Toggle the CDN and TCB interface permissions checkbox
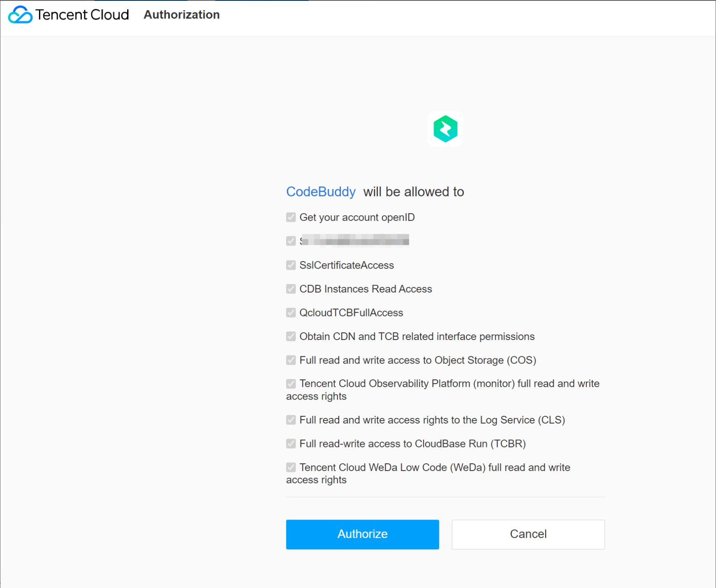Image resolution: width=716 pixels, height=588 pixels. pyautogui.click(x=290, y=336)
